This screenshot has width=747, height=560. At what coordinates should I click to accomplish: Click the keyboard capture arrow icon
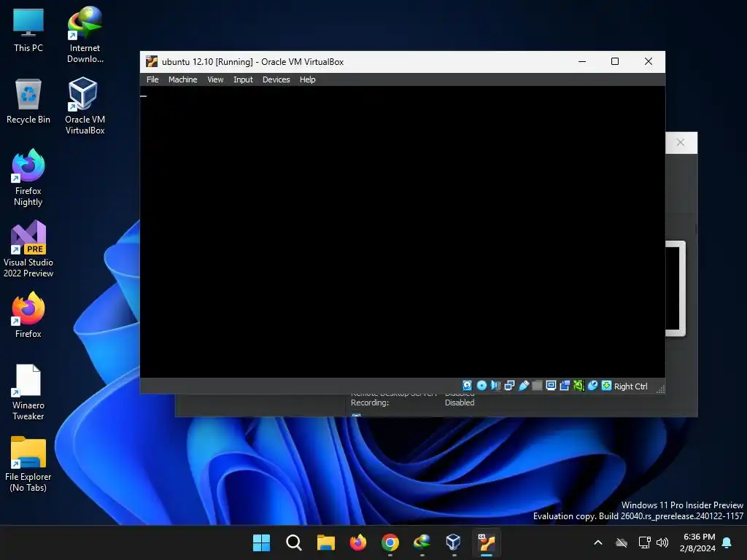click(606, 385)
